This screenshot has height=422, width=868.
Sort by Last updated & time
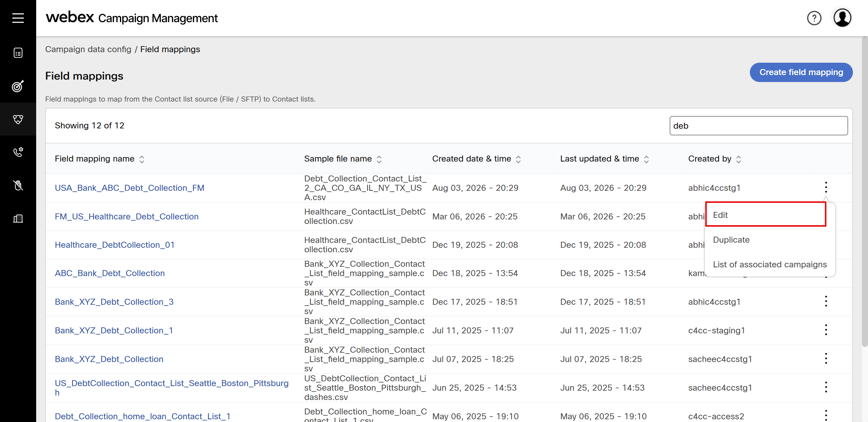click(646, 159)
